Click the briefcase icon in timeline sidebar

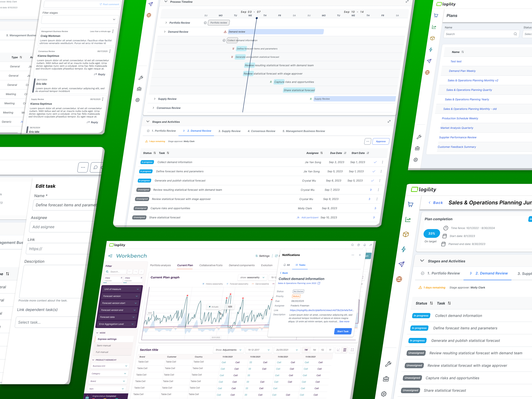point(139,89)
